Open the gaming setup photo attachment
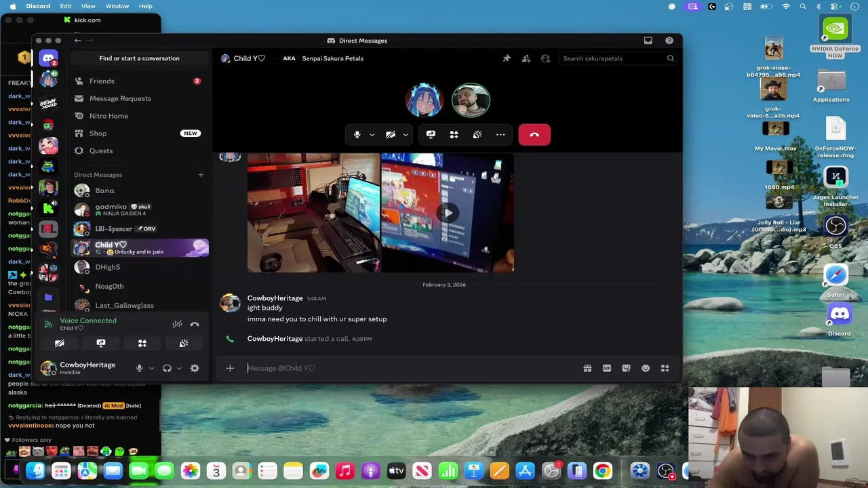The image size is (868, 488). [313, 213]
